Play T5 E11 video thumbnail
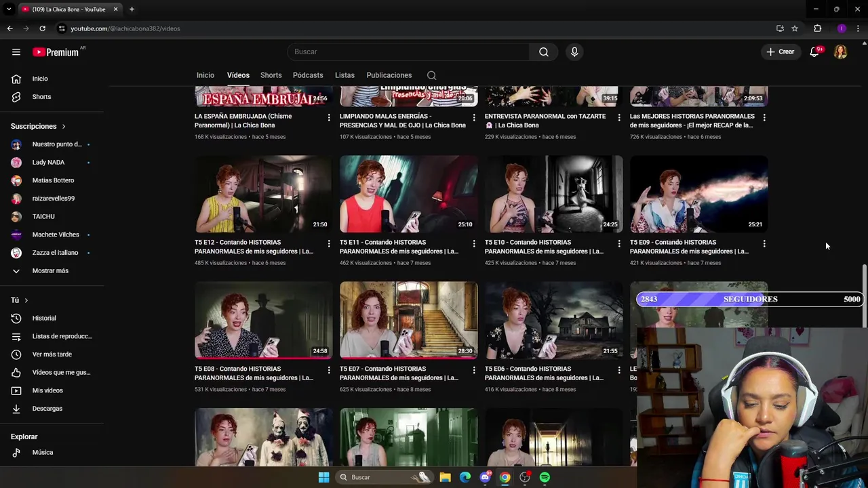This screenshot has width=868, height=488. 408,194
